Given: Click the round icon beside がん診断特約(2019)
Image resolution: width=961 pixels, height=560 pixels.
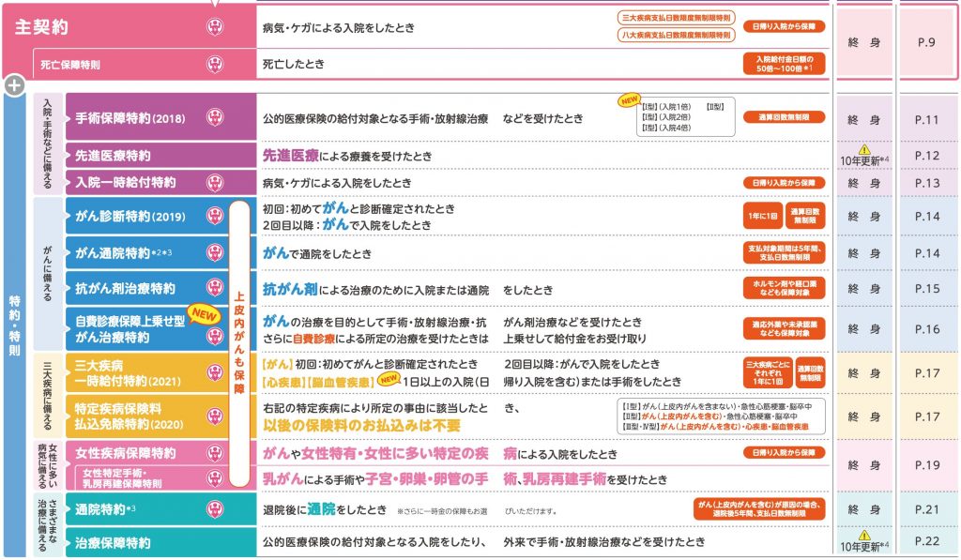Looking at the screenshot, I should (x=215, y=217).
